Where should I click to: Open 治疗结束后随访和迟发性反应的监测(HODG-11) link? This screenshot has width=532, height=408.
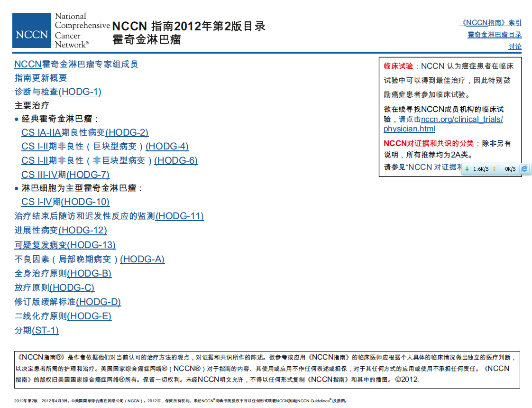click(109, 216)
